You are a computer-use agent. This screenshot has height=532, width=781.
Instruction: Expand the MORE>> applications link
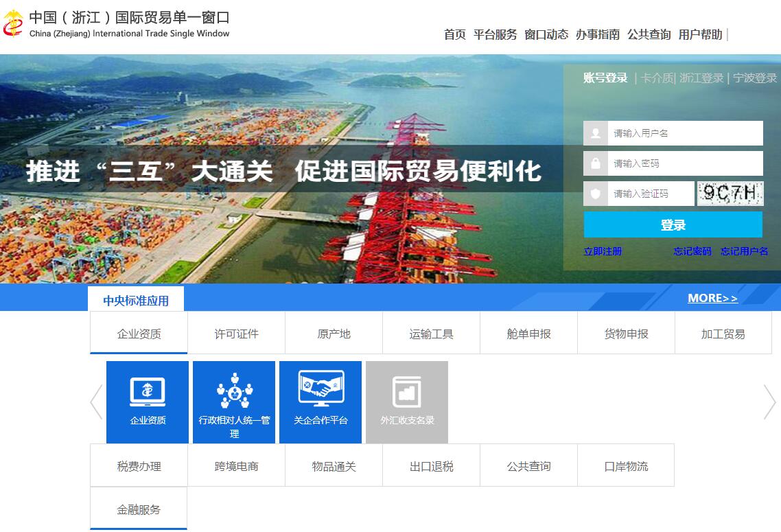pos(712,298)
